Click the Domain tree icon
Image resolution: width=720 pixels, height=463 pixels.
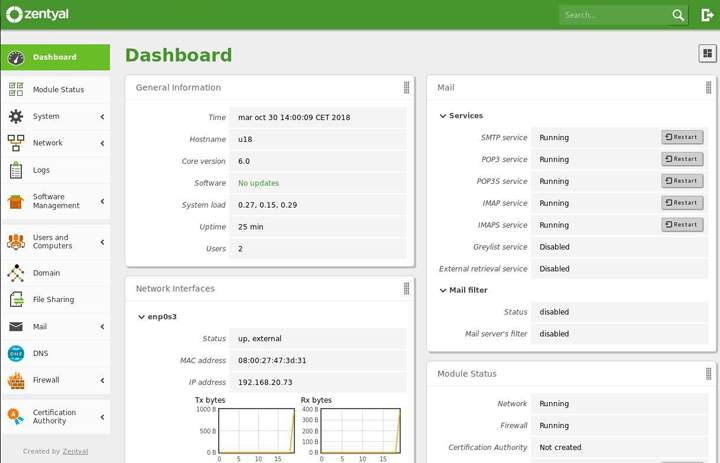click(16, 273)
